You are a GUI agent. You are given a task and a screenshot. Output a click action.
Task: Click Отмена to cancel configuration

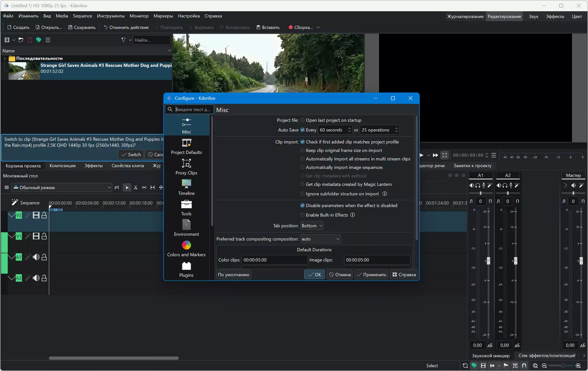pyautogui.click(x=340, y=275)
